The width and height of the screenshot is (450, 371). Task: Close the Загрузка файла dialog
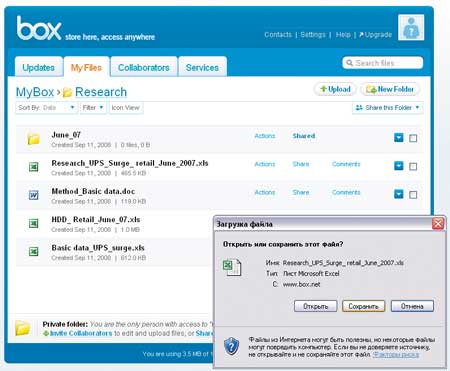[x=438, y=223]
